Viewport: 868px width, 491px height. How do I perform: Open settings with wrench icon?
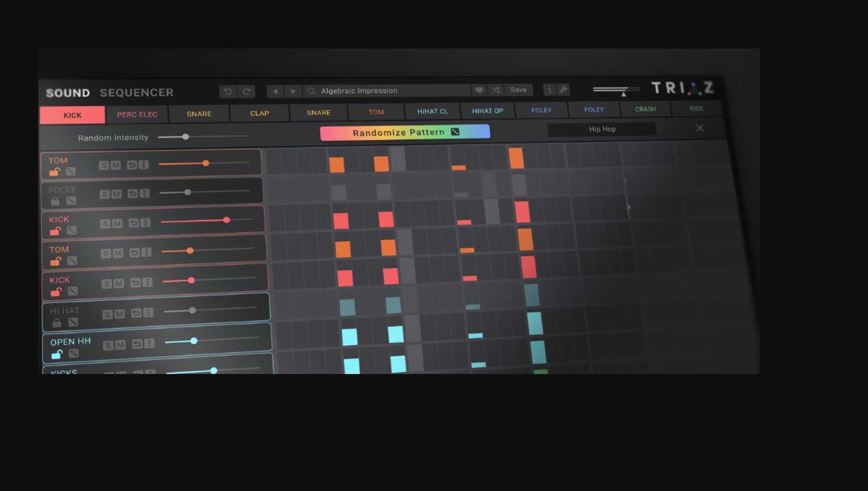click(x=563, y=90)
